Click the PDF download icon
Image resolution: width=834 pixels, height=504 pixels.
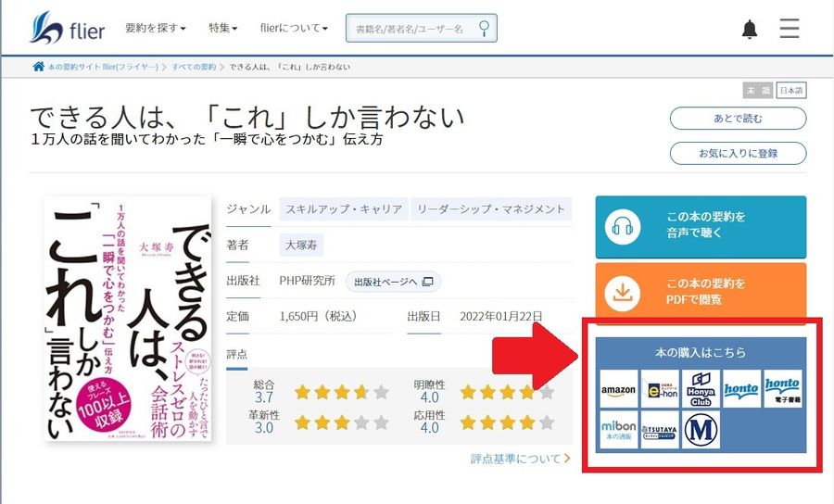coord(623,293)
